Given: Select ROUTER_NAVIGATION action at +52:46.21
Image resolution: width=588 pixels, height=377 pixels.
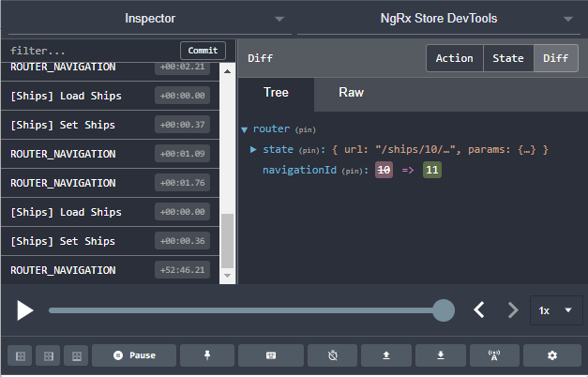Looking at the screenshot, I should coord(111,270).
